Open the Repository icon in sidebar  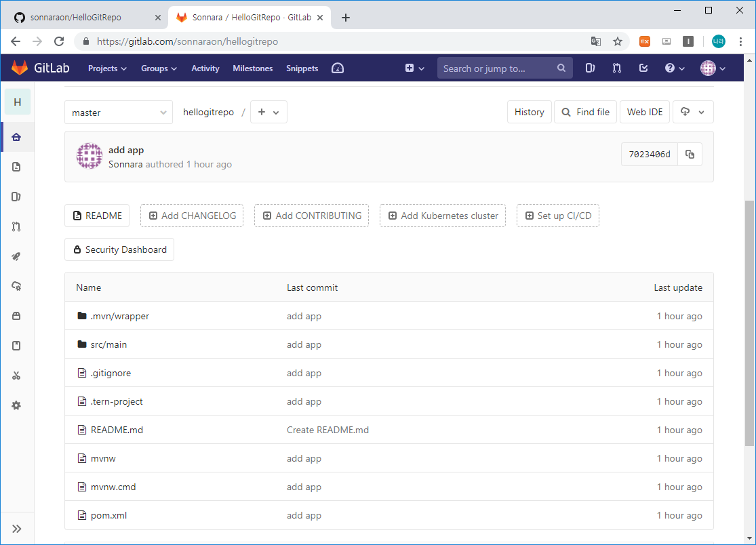[x=16, y=167]
